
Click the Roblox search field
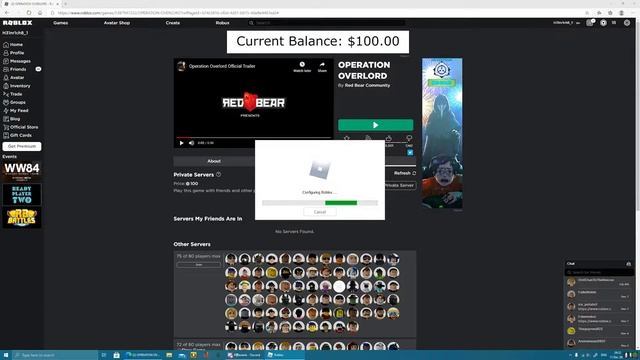tap(327, 23)
